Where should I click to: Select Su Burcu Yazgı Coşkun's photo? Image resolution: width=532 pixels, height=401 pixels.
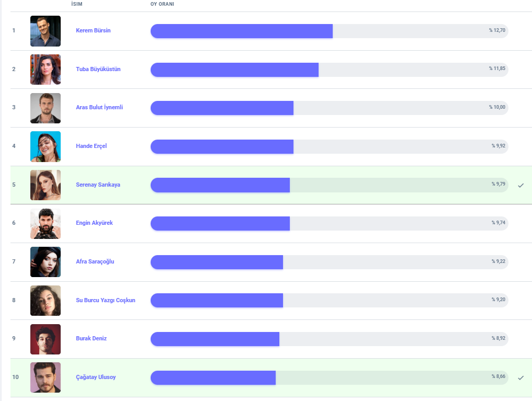(46, 301)
